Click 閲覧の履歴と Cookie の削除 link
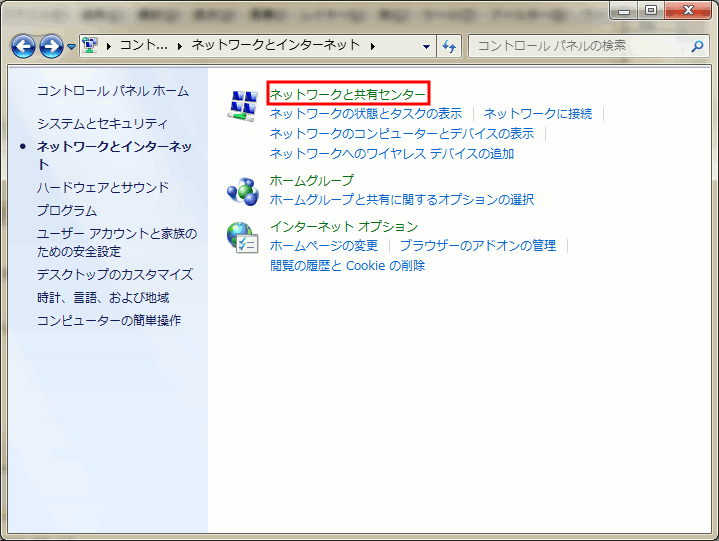The height and width of the screenshot is (541, 719). coord(347,266)
